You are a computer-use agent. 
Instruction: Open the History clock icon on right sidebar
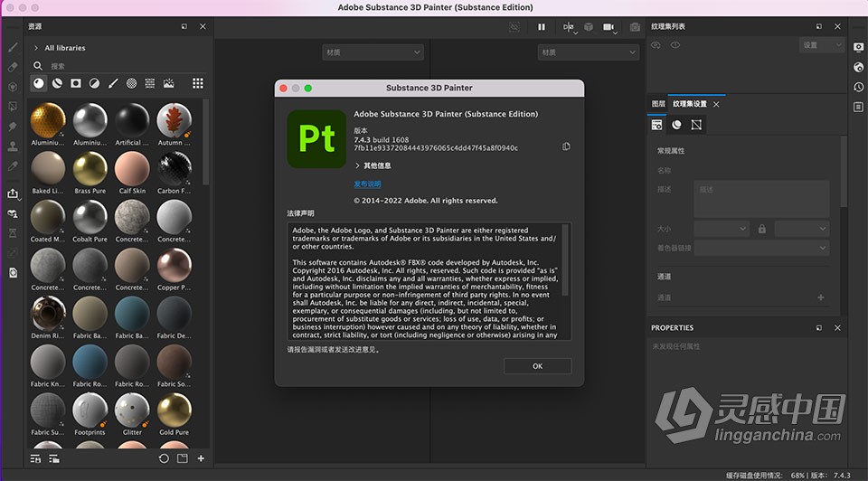858,87
